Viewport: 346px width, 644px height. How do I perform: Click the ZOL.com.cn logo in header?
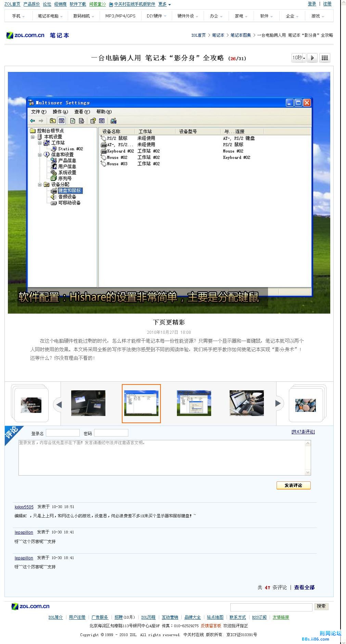coord(26,35)
